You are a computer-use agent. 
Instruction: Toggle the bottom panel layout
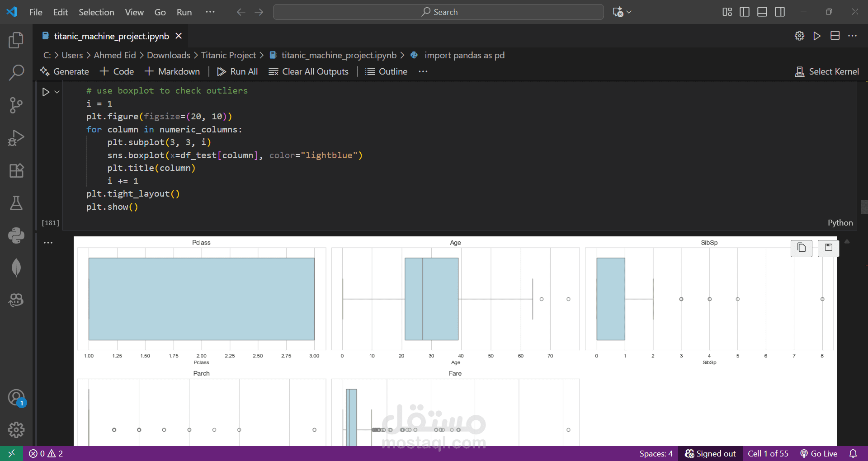[x=762, y=12]
